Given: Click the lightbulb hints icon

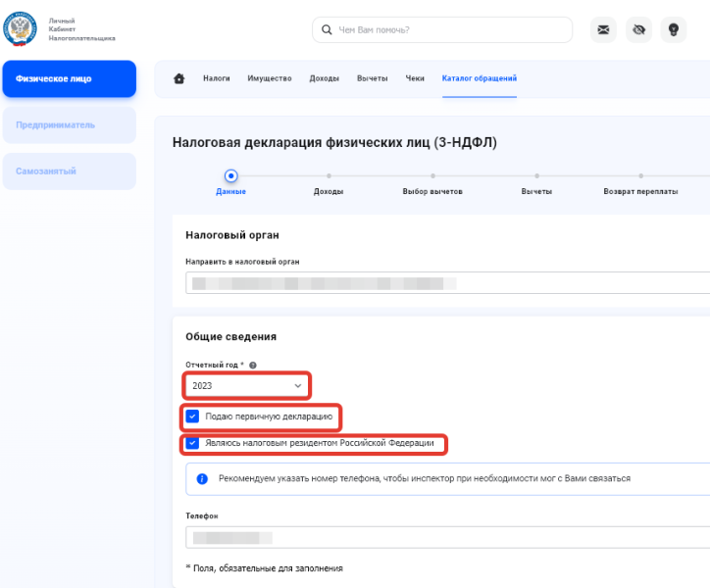Looking at the screenshot, I should [x=674, y=29].
